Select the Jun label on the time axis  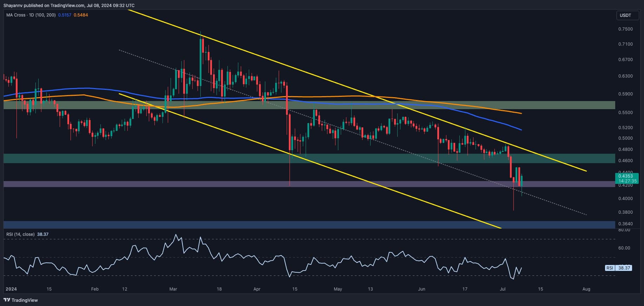click(x=421, y=289)
